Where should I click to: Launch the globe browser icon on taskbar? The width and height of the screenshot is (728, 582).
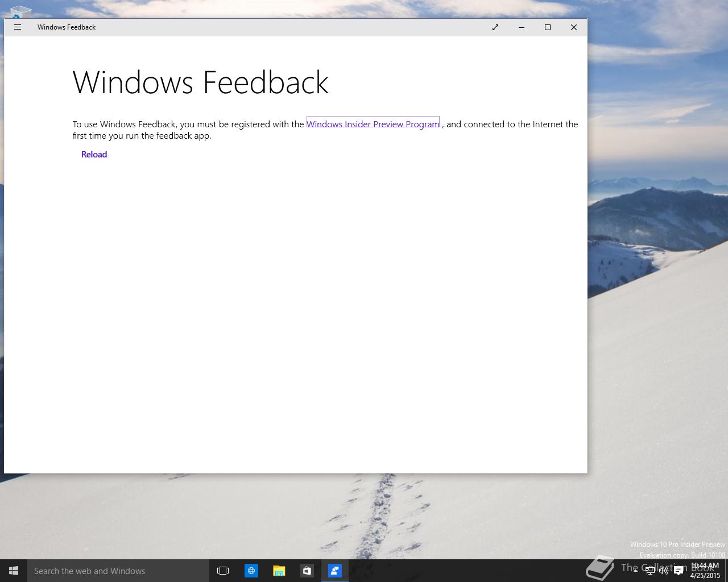coord(251,571)
